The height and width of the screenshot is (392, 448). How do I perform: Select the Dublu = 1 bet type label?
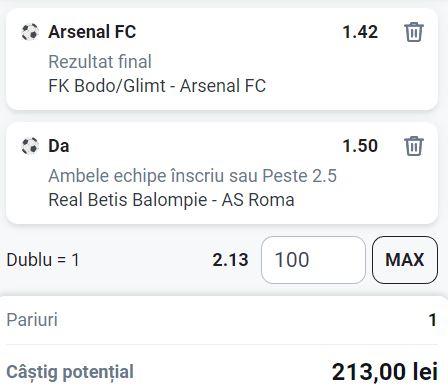(x=43, y=260)
